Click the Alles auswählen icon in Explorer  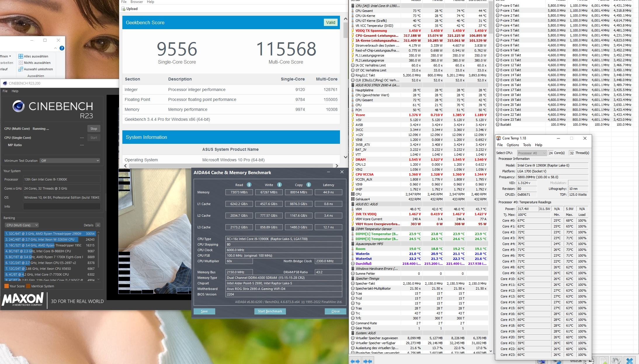pos(21,56)
